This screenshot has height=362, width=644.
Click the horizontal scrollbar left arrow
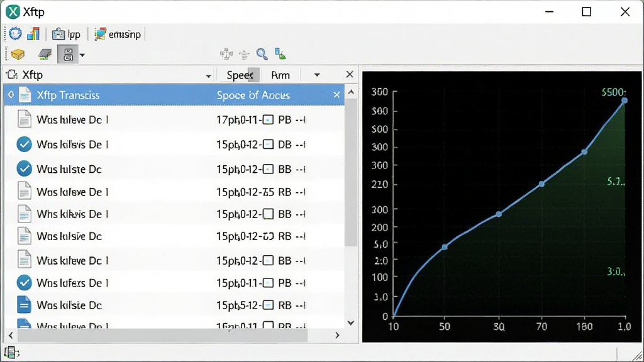click(11, 336)
